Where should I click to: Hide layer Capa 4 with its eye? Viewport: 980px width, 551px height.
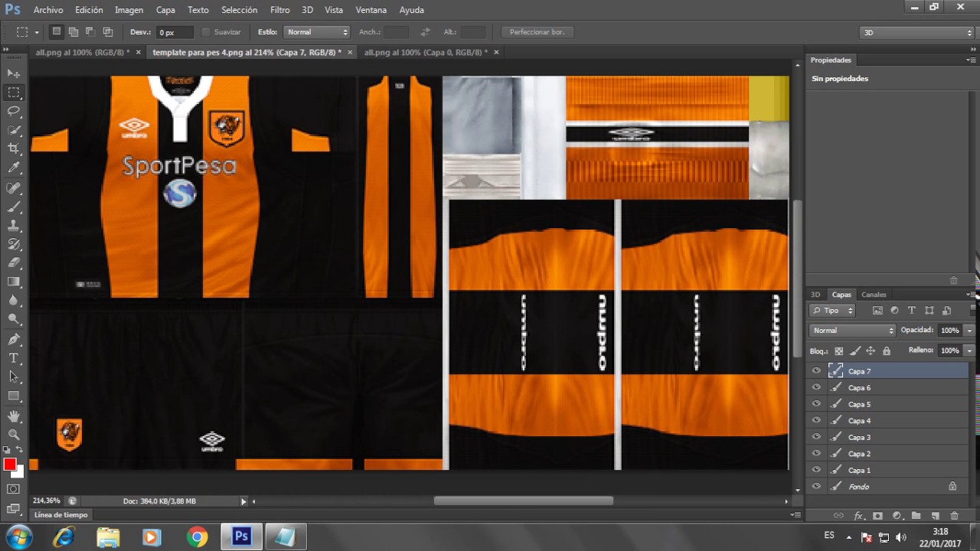(x=816, y=421)
